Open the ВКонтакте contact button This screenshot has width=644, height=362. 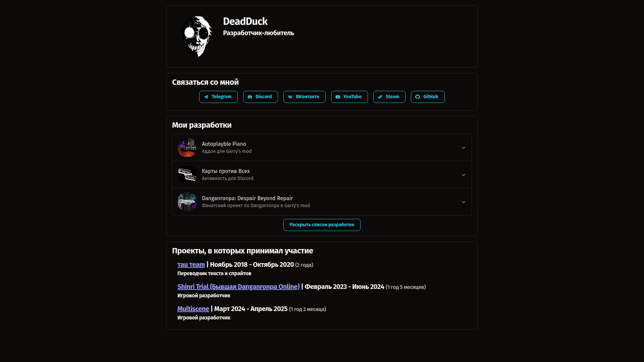(x=305, y=97)
